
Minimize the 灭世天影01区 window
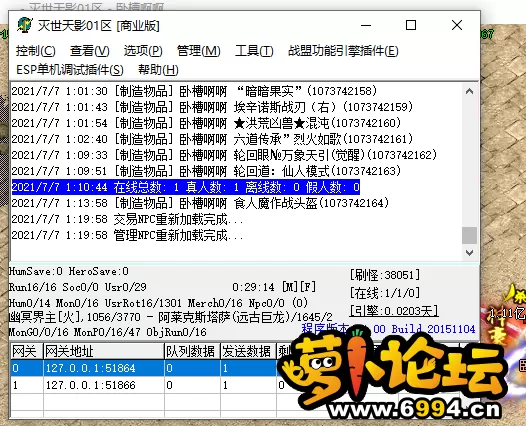(366, 25)
